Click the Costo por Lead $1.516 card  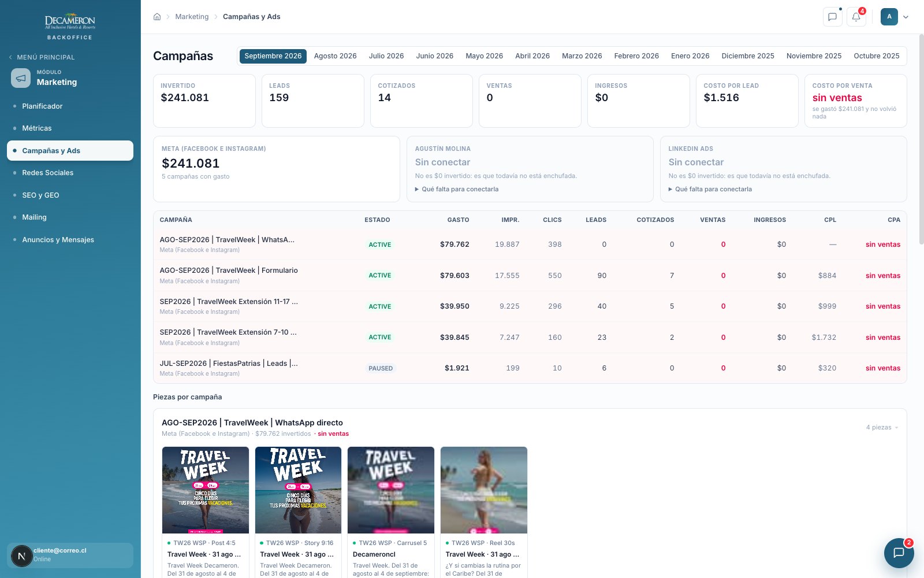(x=747, y=101)
